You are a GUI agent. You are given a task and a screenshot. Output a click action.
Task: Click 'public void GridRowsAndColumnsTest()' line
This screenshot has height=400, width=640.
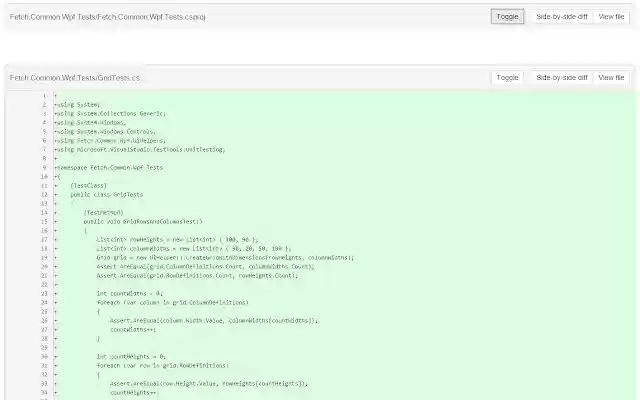click(143, 222)
